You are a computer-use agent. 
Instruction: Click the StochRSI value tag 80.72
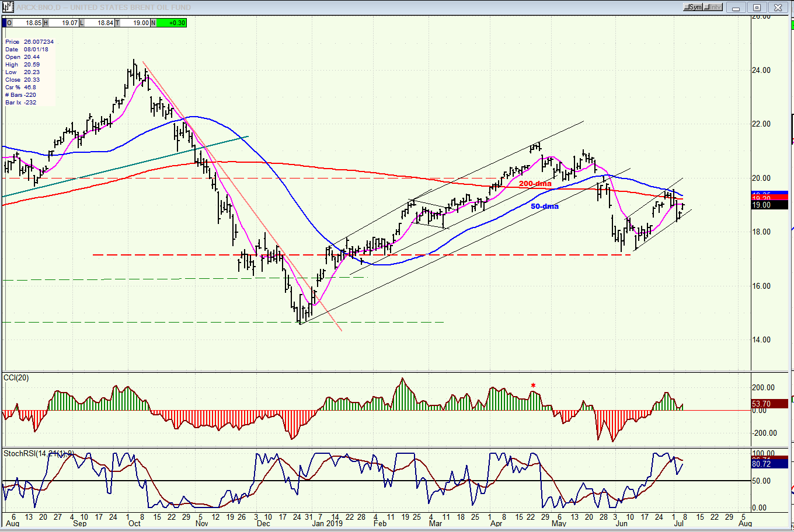(x=769, y=464)
